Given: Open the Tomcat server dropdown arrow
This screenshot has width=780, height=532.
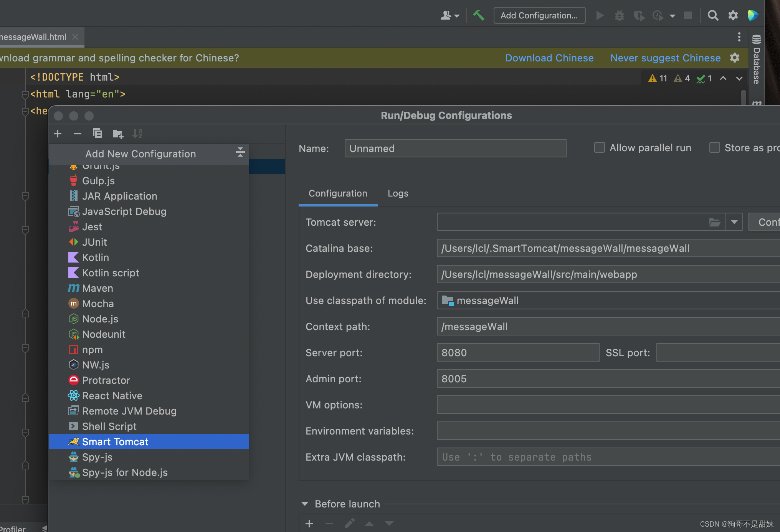Looking at the screenshot, I should click(x=734, y=222).
